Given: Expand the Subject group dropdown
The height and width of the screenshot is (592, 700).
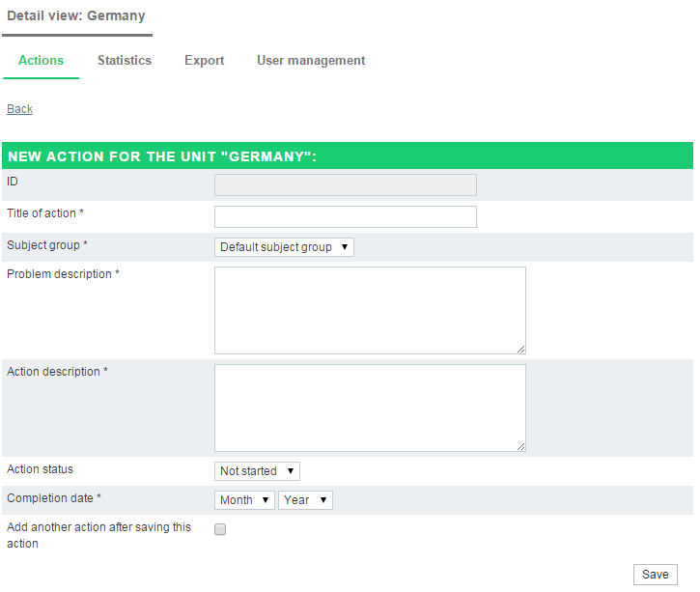Looking at the screenshot, I should point(284,247).
